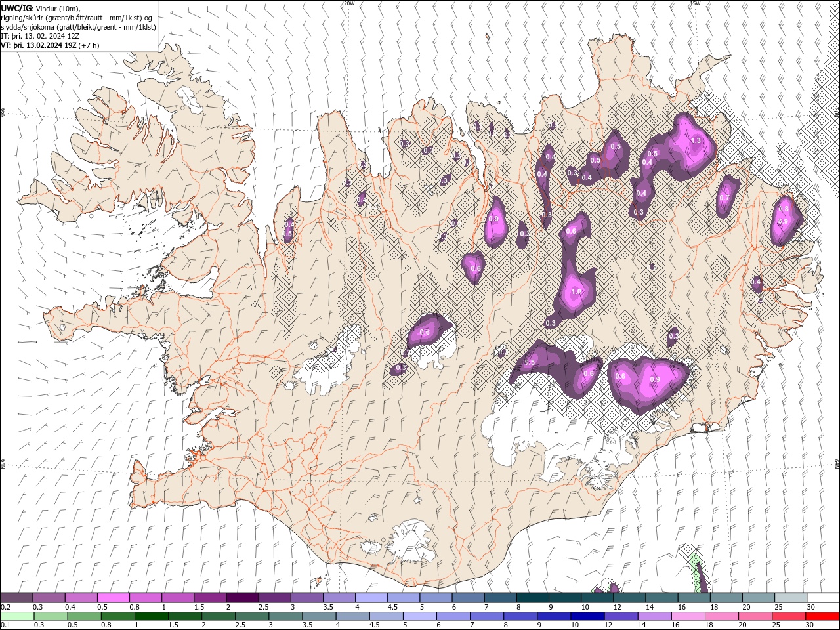Select the bright pink 0.5 snow legend swatch
The image size is (840, 630).
[x=114, y=598]
